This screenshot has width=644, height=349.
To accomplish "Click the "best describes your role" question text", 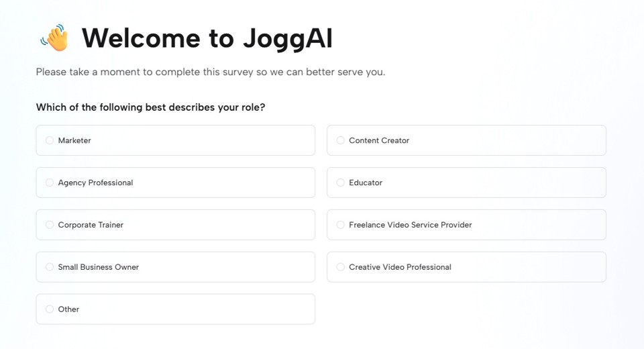I will [150, 107].
